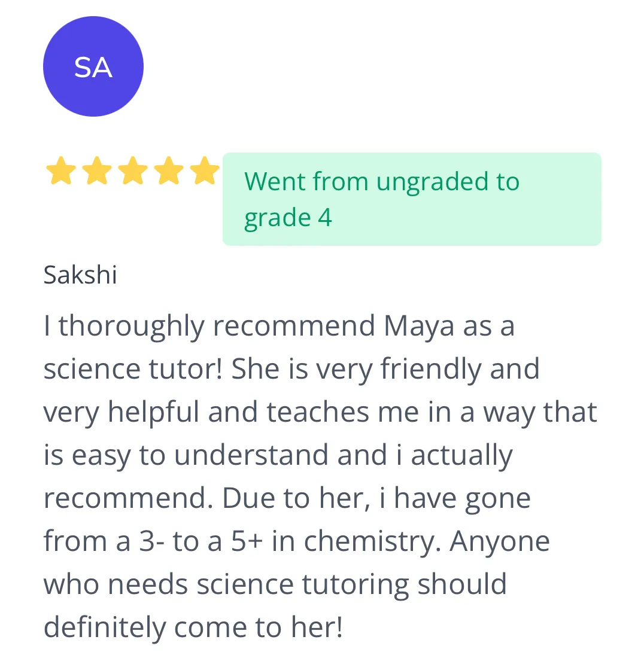Click 'who needs science tutoring should' line
The width and height of the screenshot is (644, 658).
pos(275,584)
